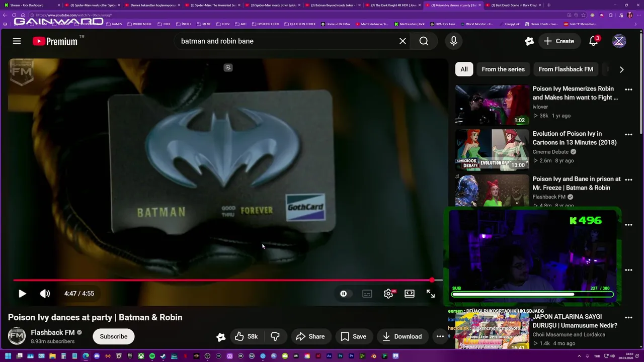Download the video
Viewport: 644px width, 362px height.
tap(402, 336)
